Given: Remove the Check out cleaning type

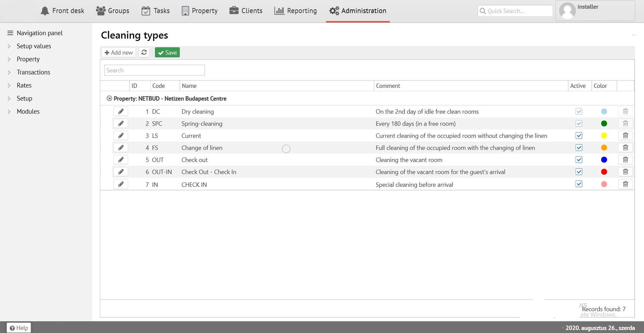Looking at the screenshot, I should pyautogui.click(x=626, y=160).
